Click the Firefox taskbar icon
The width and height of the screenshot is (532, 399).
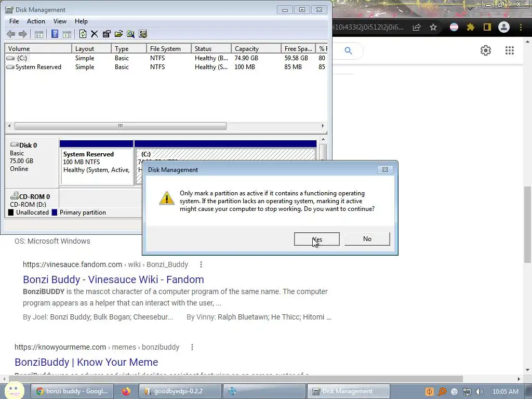126,391
